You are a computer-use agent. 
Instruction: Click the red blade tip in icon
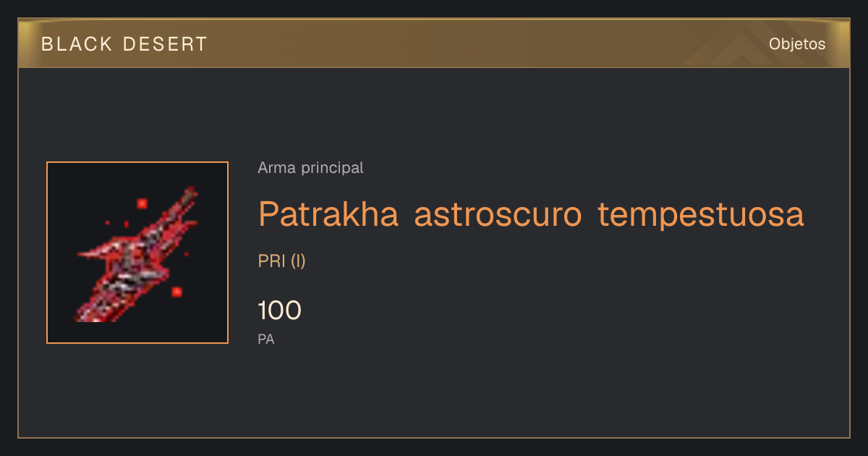coord(191,194)
